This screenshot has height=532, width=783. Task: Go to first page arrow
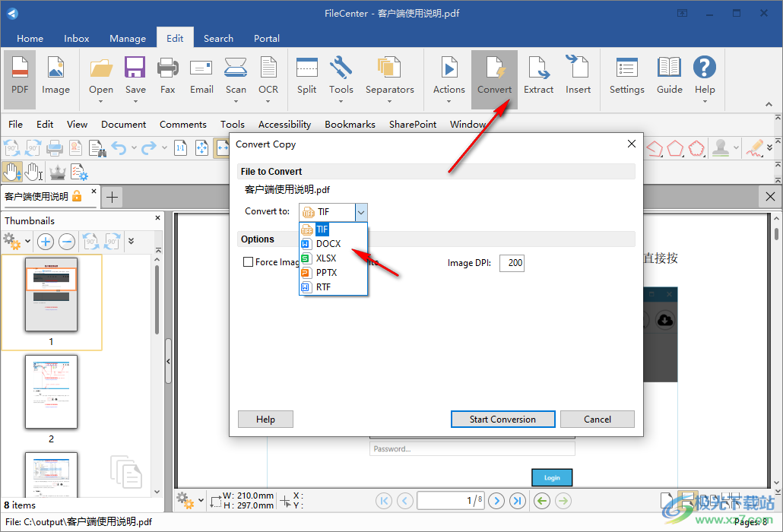click(384, 501)
